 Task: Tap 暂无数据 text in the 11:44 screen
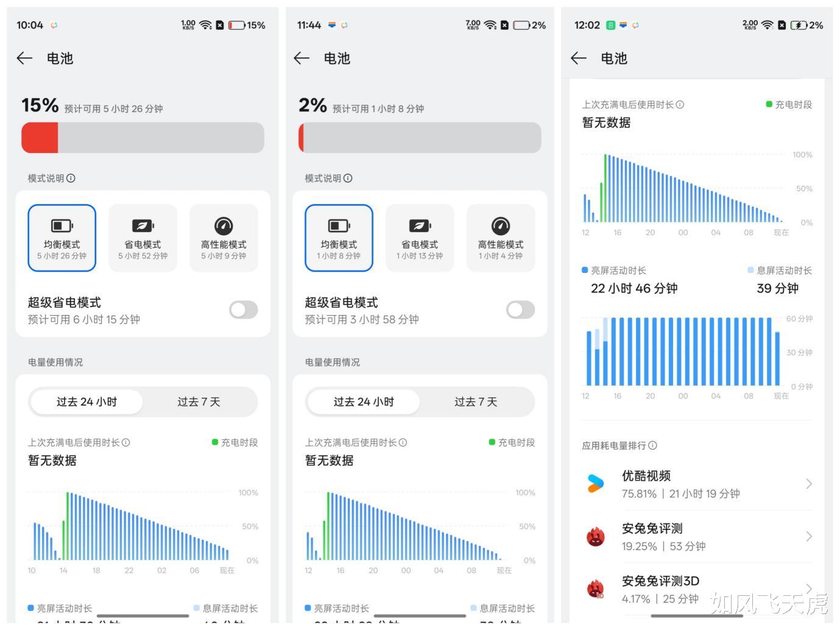[329, 461]
